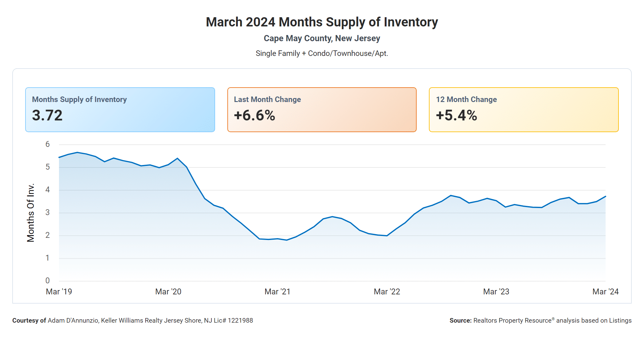
Task: Click the chart's main title heading
Action: pyautogui.click(x=322, y=22)
